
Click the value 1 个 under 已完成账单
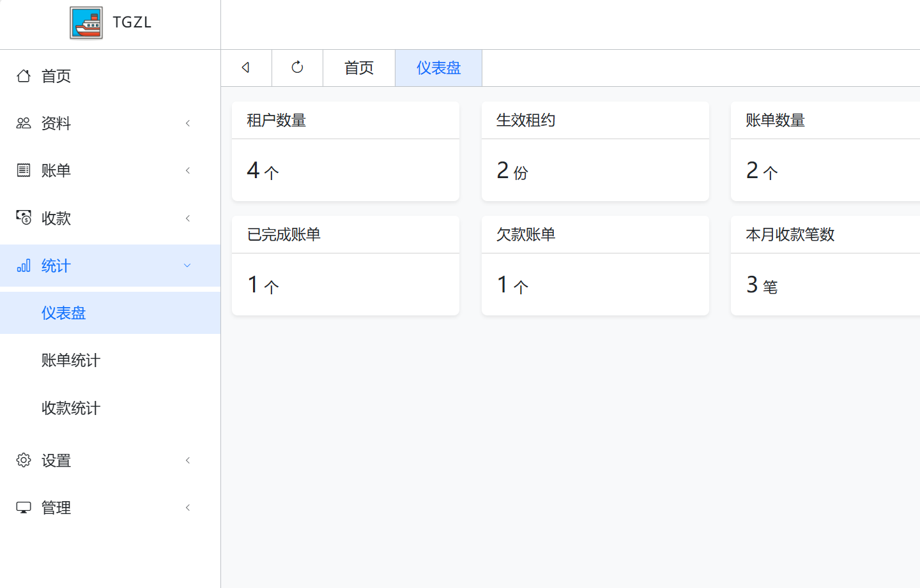point(263,285)
